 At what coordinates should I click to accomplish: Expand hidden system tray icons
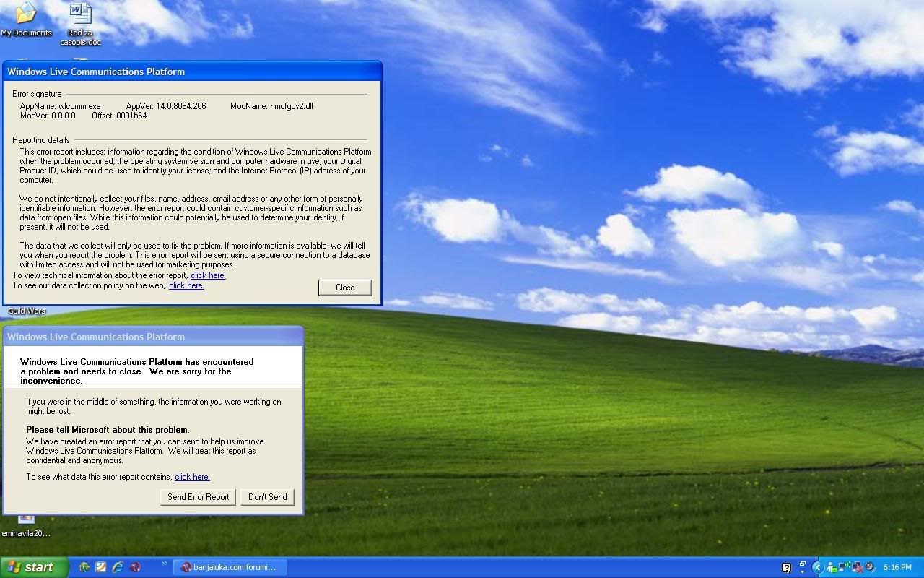pos(818,567)
